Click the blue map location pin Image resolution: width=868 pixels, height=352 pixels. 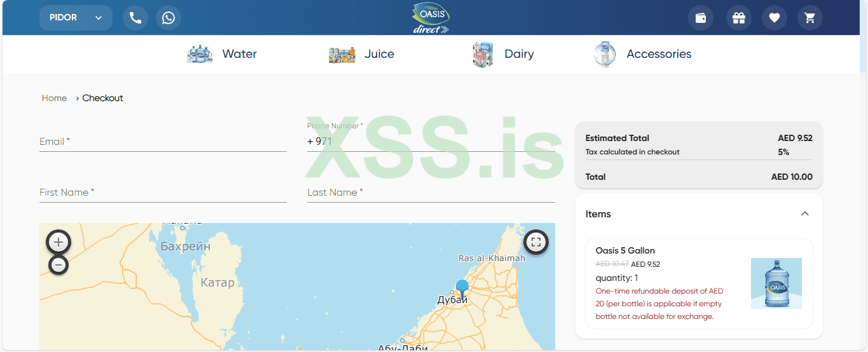click(462, 289)
